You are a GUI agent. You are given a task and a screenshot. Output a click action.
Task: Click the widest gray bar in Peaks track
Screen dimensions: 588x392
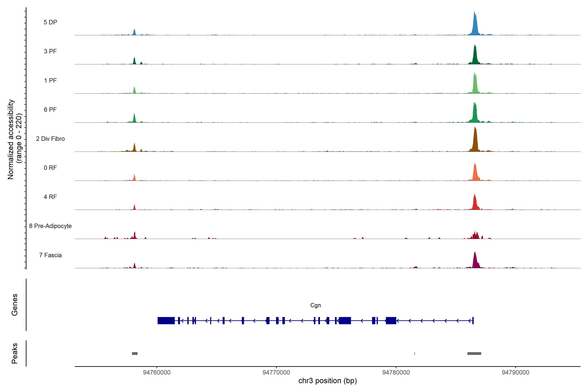tap(474, 353)
